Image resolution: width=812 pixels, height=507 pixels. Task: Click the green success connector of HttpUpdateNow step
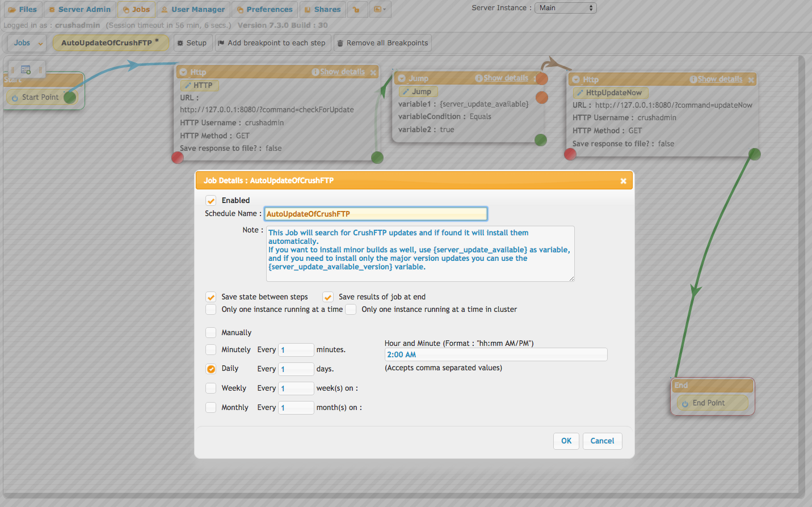(x=755, y=154)
